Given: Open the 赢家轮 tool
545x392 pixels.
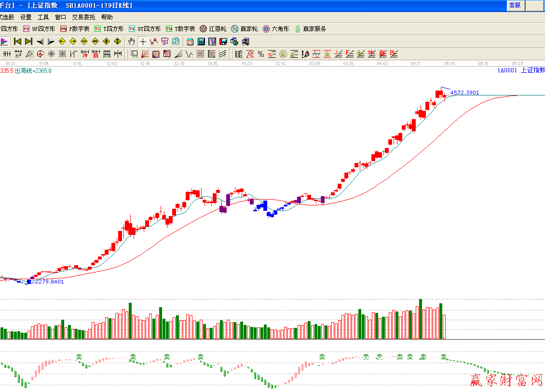Looking at the screenshot, I should point(245,29).
